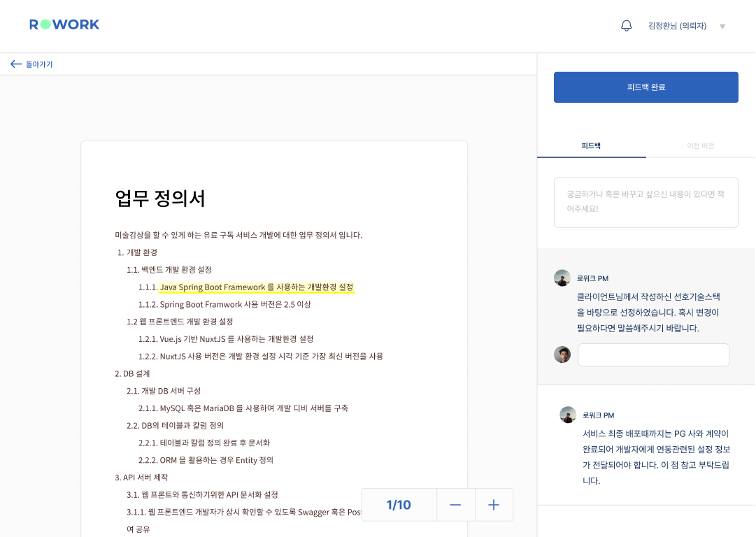This screenshot has height=537, width=756.
Task: Click the 1/10 page indicator
Action: (x=398, y=504)
